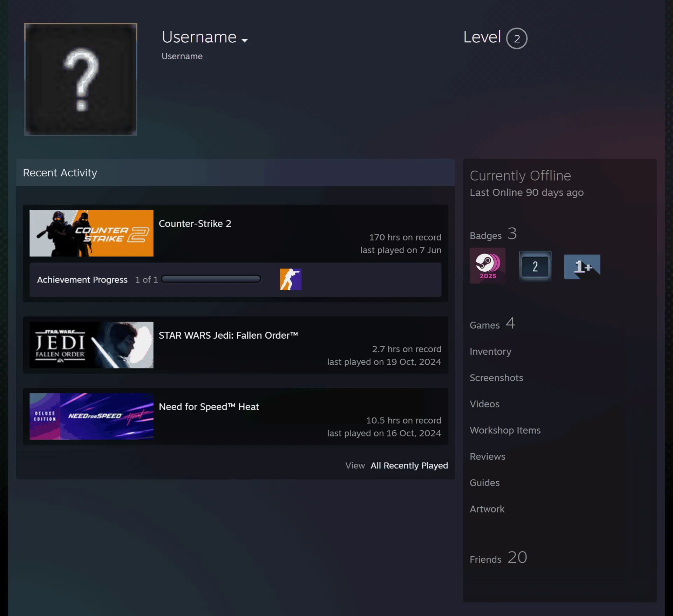Click the Counter-Strike 2 achievement icon

[x=291, y=279]
